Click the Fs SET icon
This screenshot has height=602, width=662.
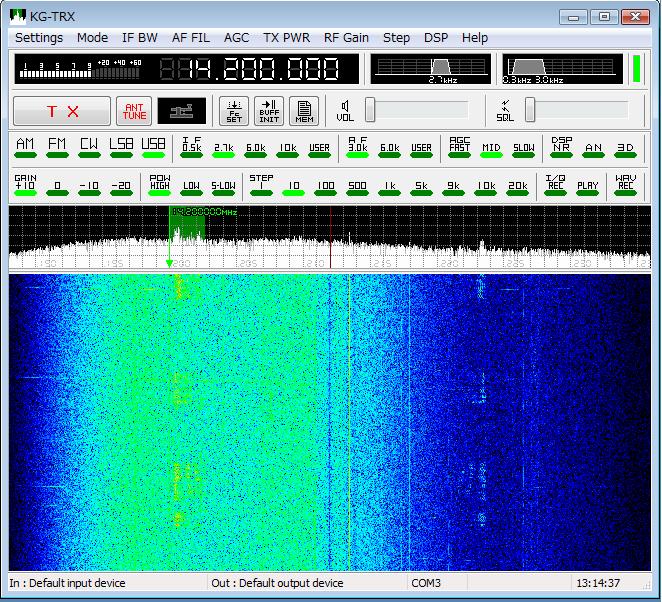(233, 111)
